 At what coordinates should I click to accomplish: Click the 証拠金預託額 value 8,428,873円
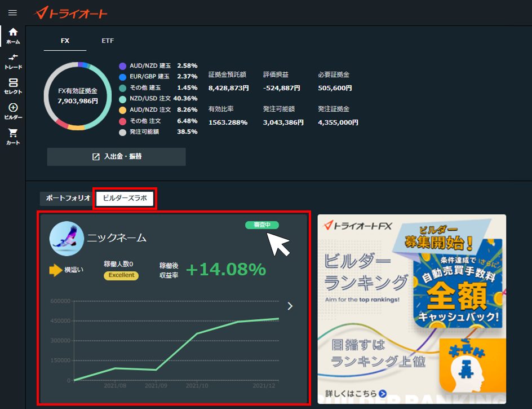click(229, 89)
